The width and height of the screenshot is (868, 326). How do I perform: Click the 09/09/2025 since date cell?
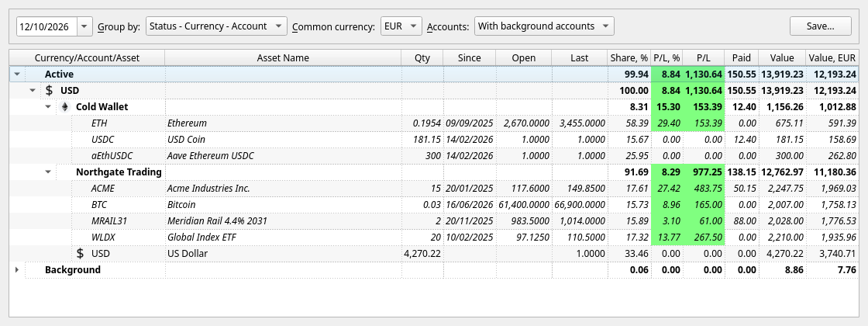coord(470,123)
